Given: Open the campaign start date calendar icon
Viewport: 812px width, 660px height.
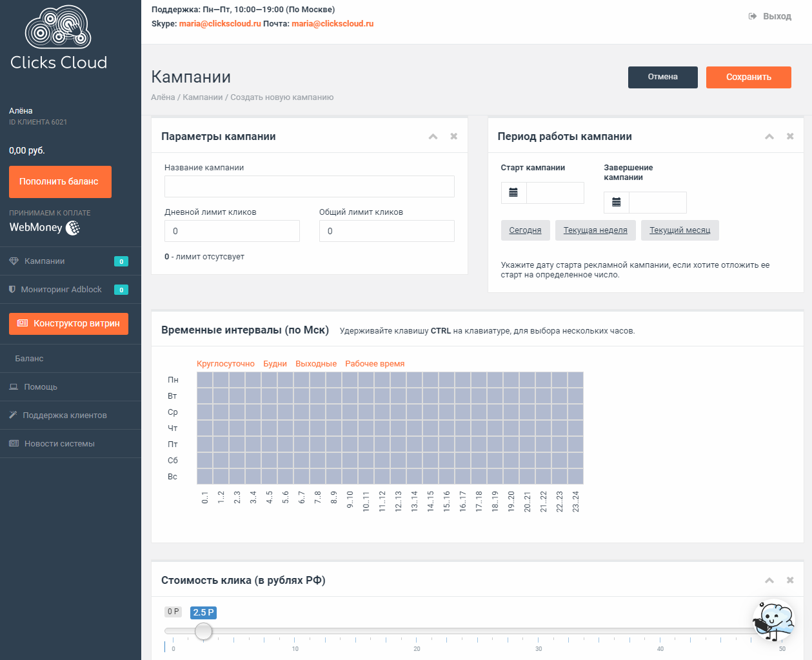Looking at the screenshot, I should (x=513, y=193).
